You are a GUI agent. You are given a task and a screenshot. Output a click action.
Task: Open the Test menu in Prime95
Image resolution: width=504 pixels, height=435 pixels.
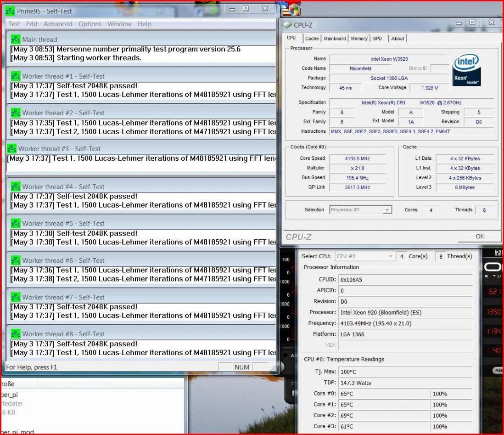(14, 24)
